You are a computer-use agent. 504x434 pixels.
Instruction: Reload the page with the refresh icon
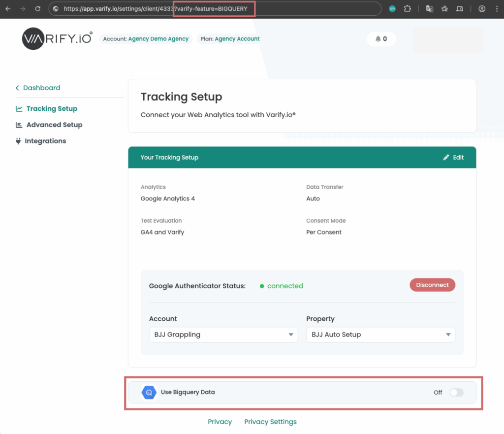pos(37,9)
